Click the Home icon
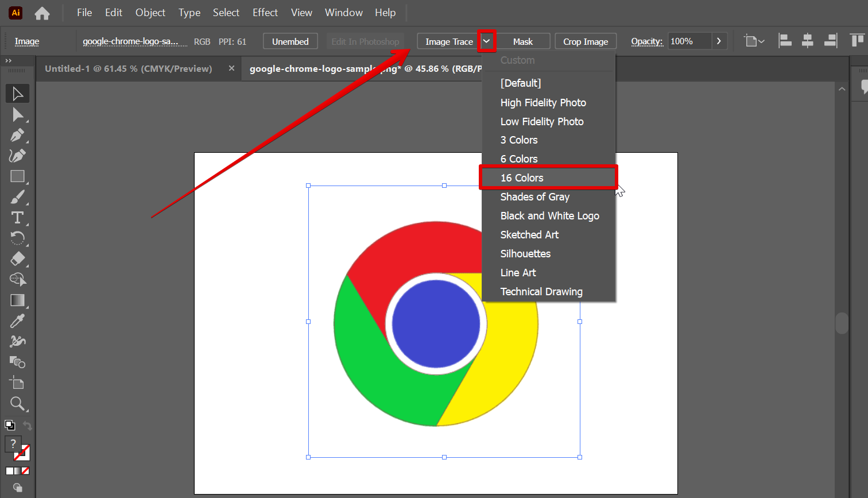The width and height of the screenshot is (868, 498). coord(42,13)
